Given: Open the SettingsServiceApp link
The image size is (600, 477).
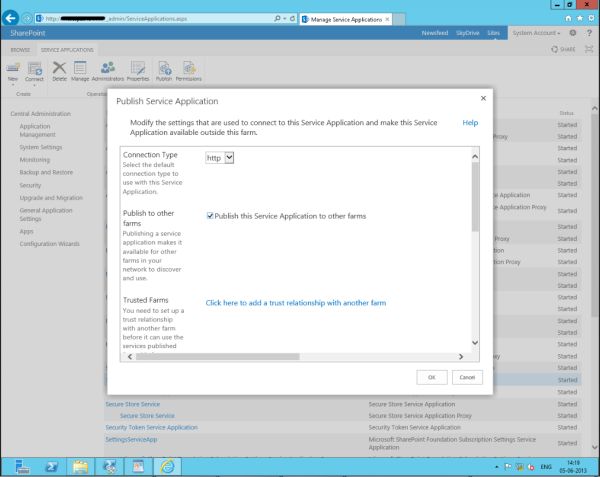Looking at the screenshot, I should click(x=131, y=440).
